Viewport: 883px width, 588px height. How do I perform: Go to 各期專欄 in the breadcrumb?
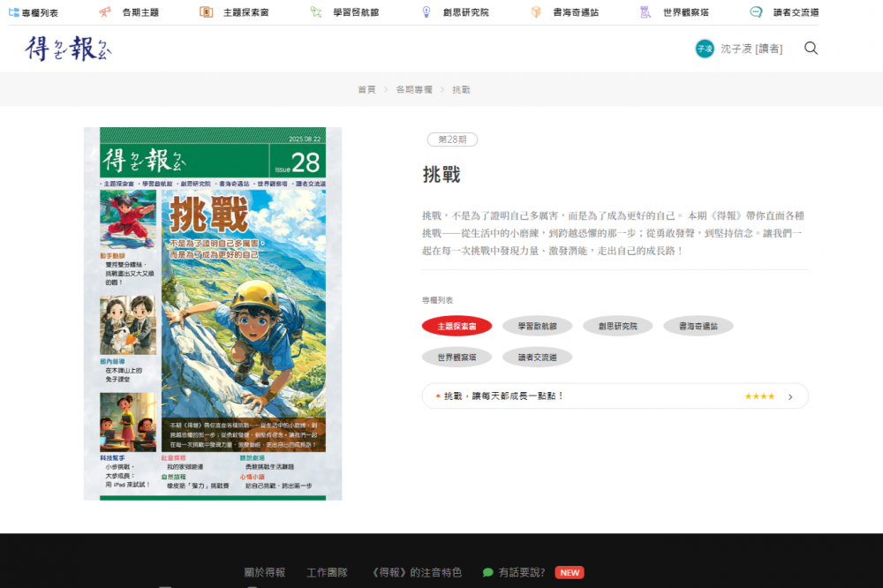coord(413,89)
